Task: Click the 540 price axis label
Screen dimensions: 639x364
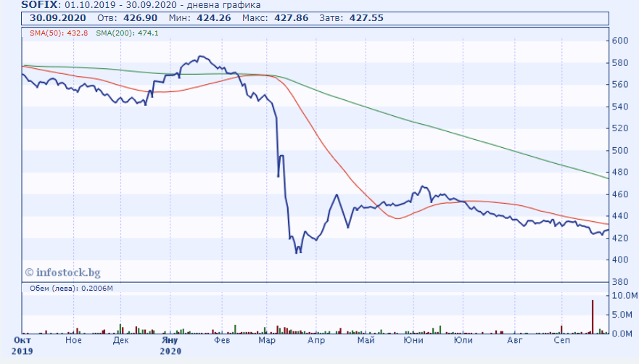Action: 620,107
